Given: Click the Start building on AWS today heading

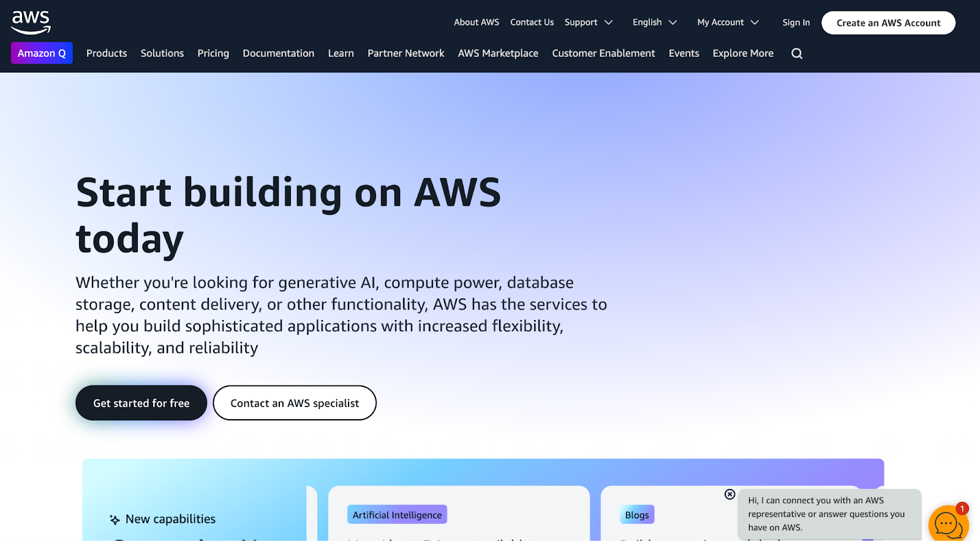Looking at the screenshot, I should [x=288, y=215].
